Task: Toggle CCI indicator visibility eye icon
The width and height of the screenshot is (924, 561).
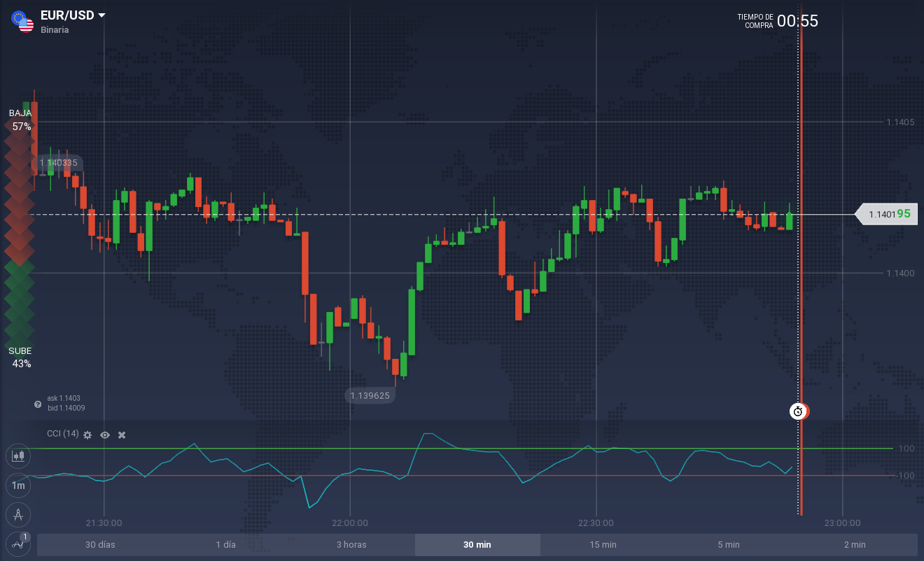Action: [105, 435]
